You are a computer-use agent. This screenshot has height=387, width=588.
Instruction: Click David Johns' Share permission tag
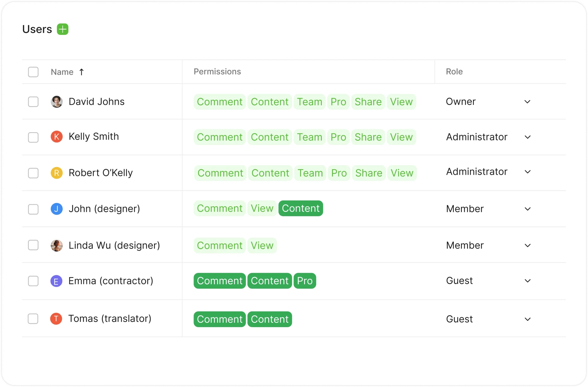[x=368, y=102]
